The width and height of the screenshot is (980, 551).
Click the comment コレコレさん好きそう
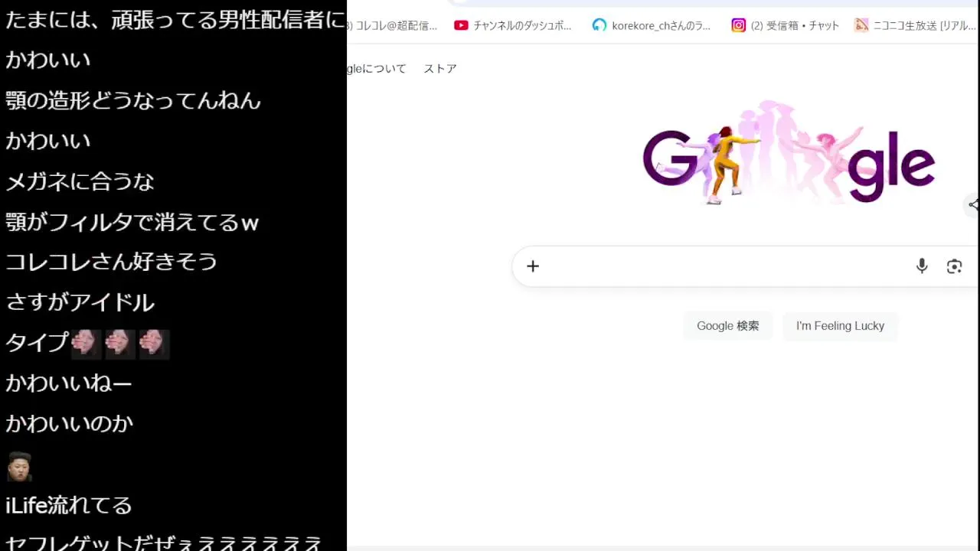112,262
